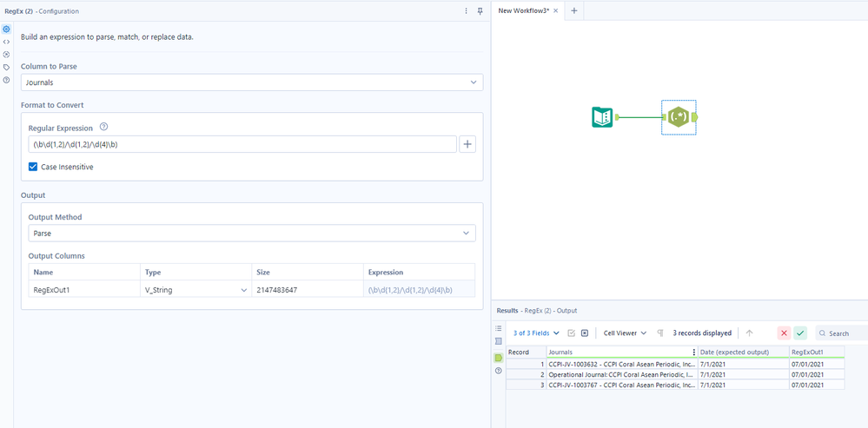
Task: Click the green checkmark apply button in Results
Action: coord(800,333)
